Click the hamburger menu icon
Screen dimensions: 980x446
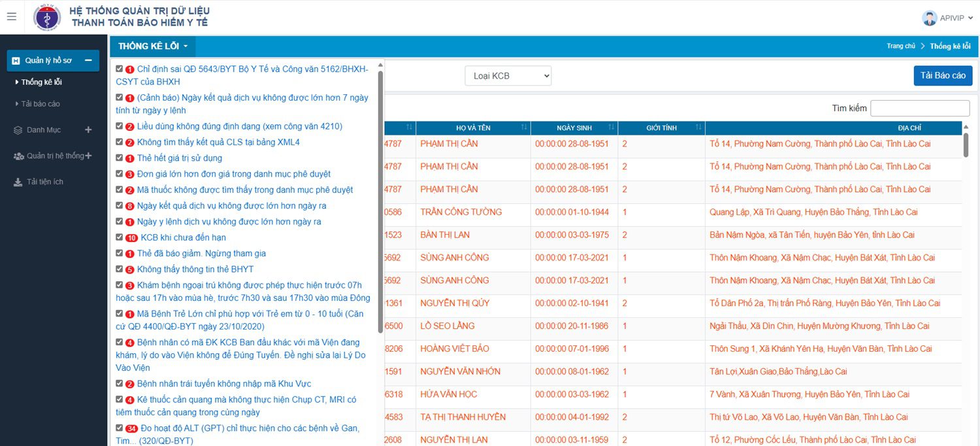pos(11,17)
